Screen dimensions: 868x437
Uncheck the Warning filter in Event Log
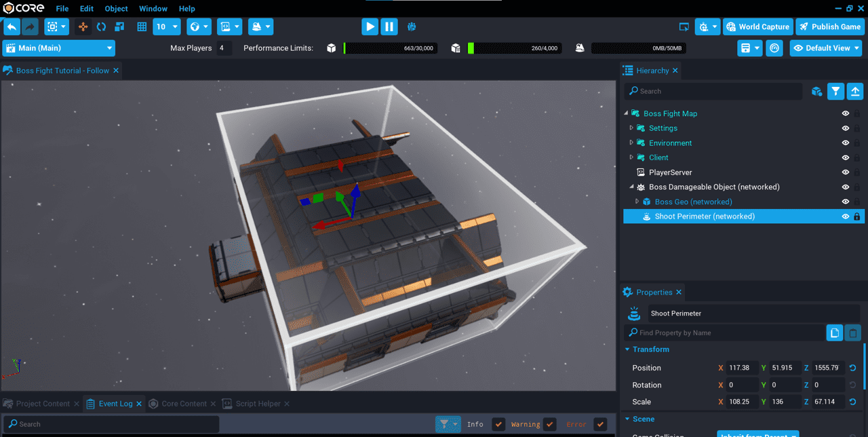click(549, 424)
